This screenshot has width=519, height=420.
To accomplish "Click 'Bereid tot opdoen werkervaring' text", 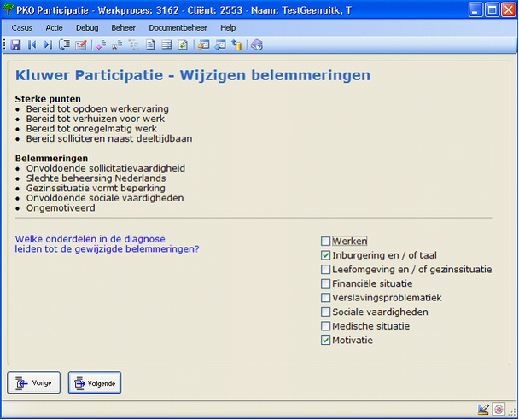I will tap(97, 109).
